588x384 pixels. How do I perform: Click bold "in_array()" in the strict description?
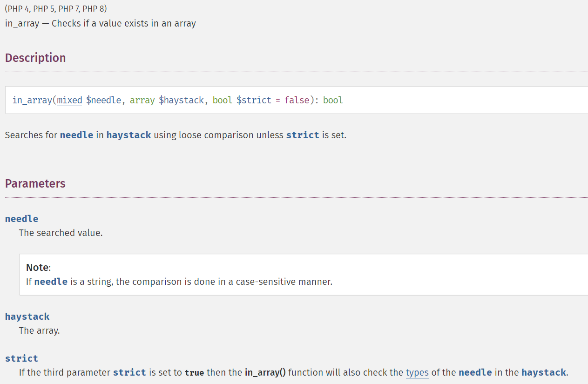[x=265, y=372]
